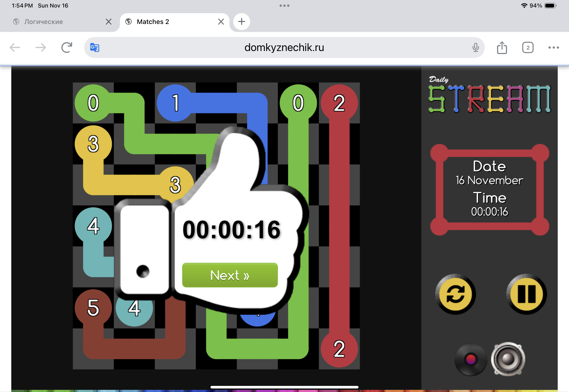Open a new browser tab
Viewport: 569px width, 392px height.
pos(241,22)
